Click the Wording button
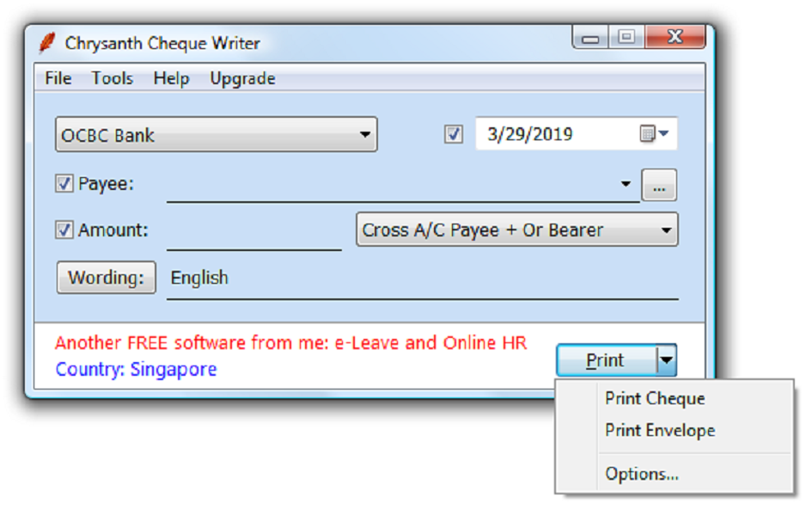 106,278
